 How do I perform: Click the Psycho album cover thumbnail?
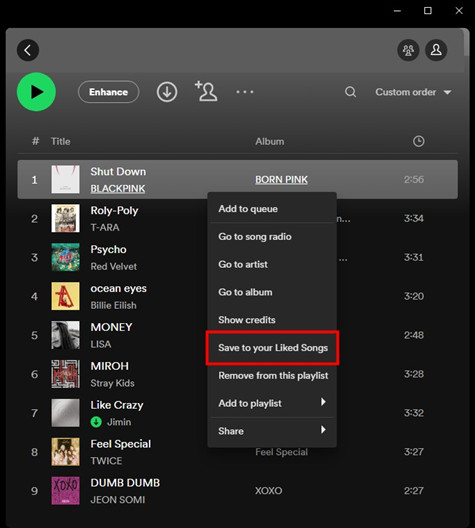(65, 257)
